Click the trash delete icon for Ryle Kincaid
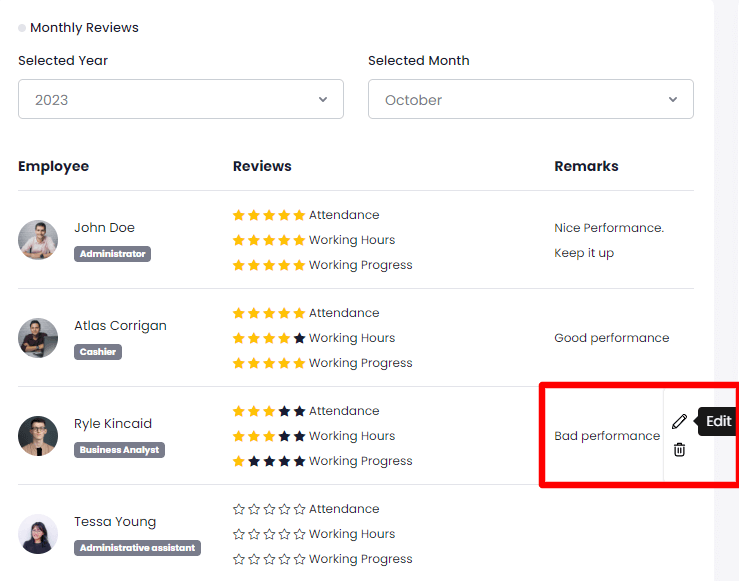739x581 pixels. pos(679,450)
